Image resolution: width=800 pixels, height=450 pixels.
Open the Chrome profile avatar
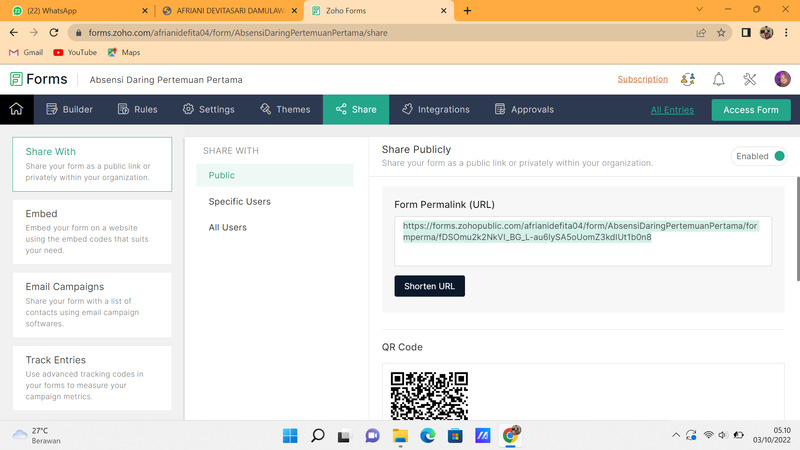(766, 33)
